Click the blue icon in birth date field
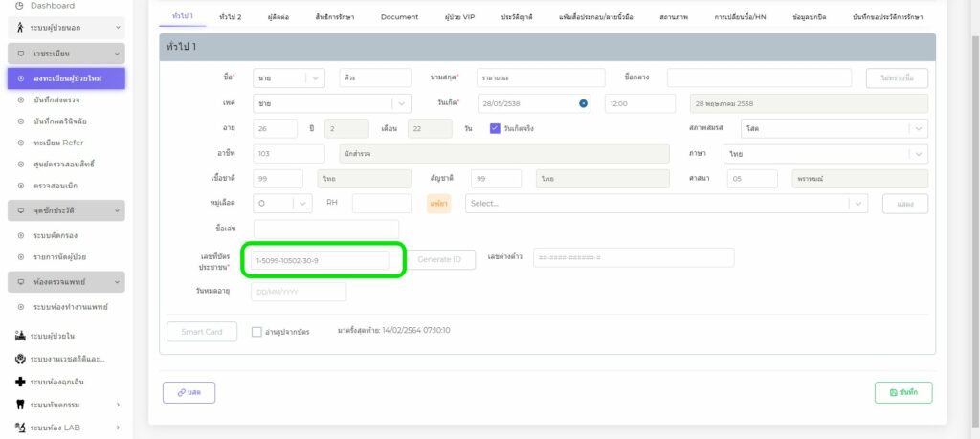The width and height of the screenshot is (980, 439). pyautogui.click(x=583, y=103)
